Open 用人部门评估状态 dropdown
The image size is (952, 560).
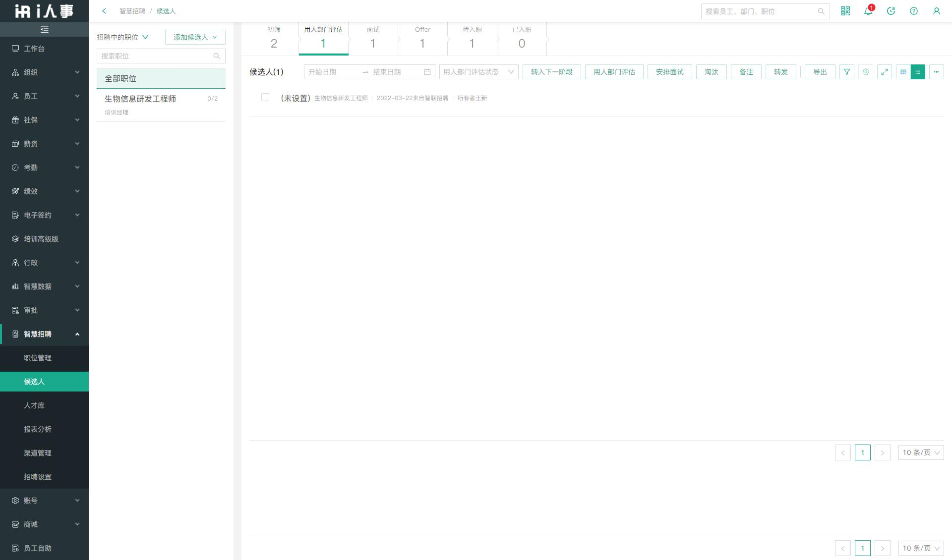click(x=478, y=72)
